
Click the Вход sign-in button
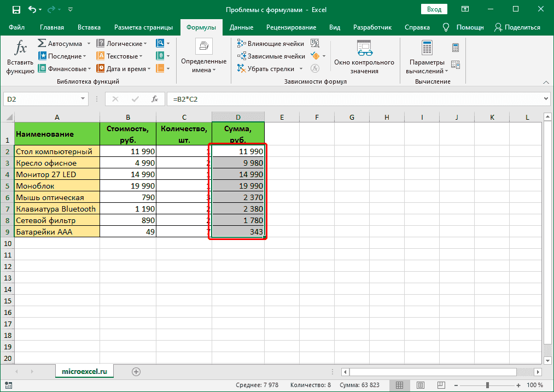(434, 9)
